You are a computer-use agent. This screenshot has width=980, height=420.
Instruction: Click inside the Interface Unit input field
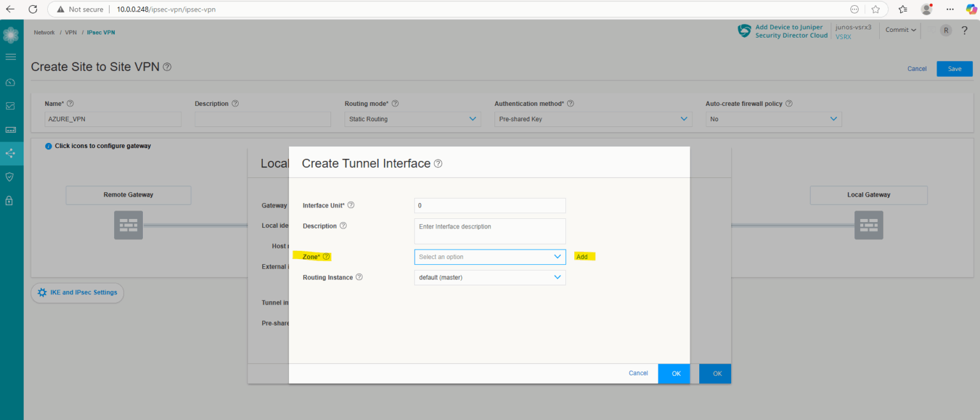(489, 205)
